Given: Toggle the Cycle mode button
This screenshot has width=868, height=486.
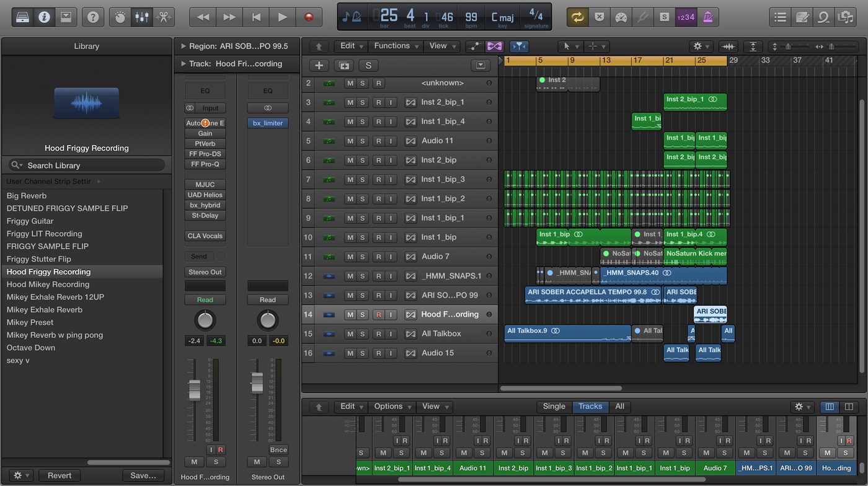Looking at the screenshot, I should pyautogui.click(x=577, y=17).
